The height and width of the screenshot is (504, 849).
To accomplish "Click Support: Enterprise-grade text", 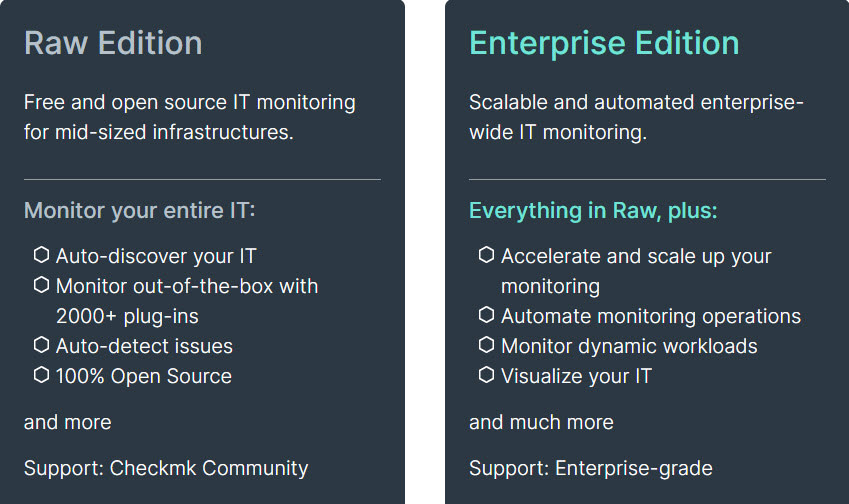I will tap(590, 468).
